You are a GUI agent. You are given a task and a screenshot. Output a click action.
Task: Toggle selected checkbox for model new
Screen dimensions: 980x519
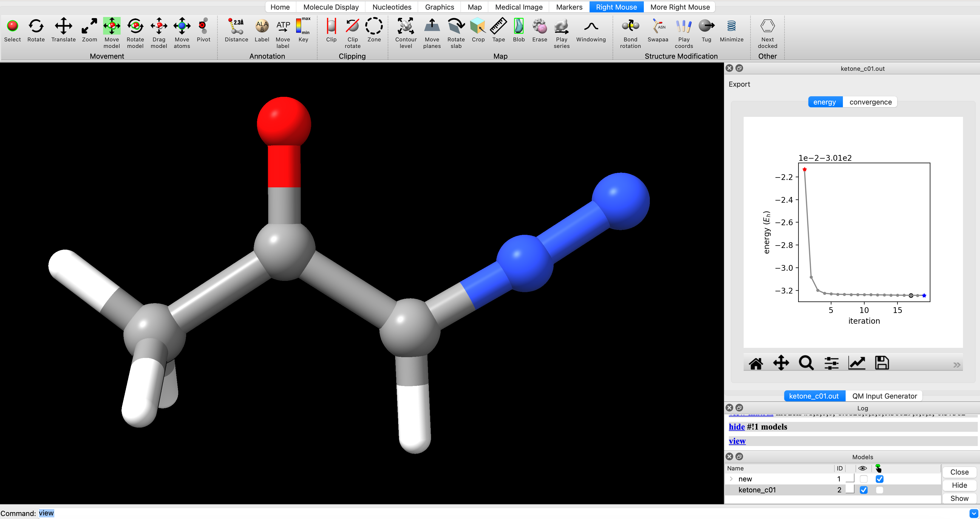pos(879,479)
